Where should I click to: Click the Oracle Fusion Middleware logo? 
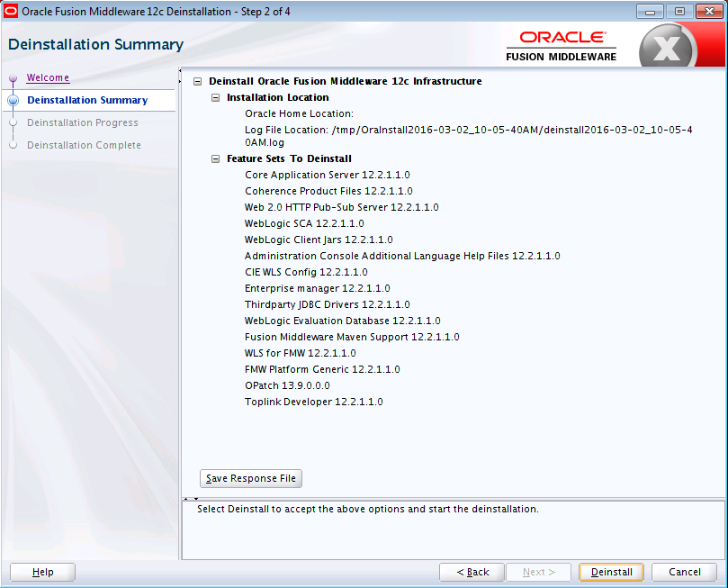(562, 46)
